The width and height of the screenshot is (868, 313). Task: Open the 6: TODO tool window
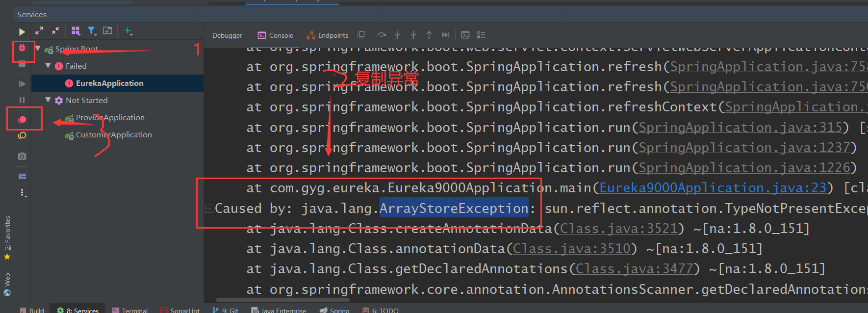pos(381,310)
